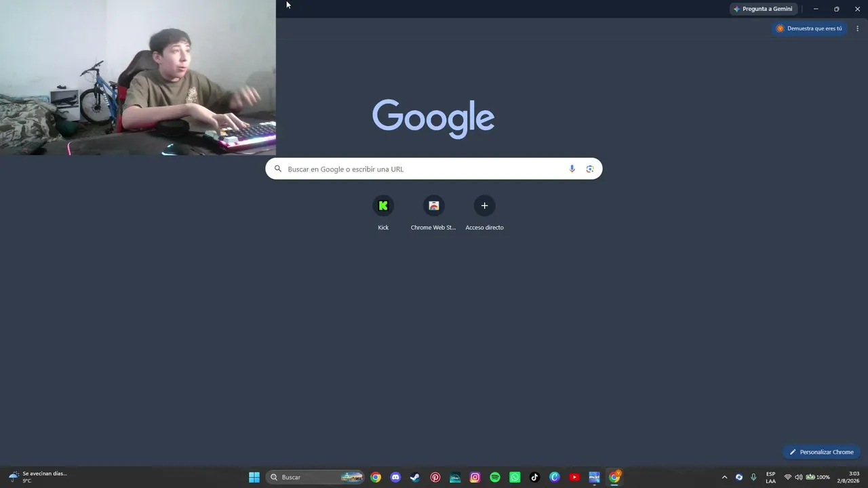Click the microphone icon in system tray
The image size is (868, 488).
[x=753, y=477]
